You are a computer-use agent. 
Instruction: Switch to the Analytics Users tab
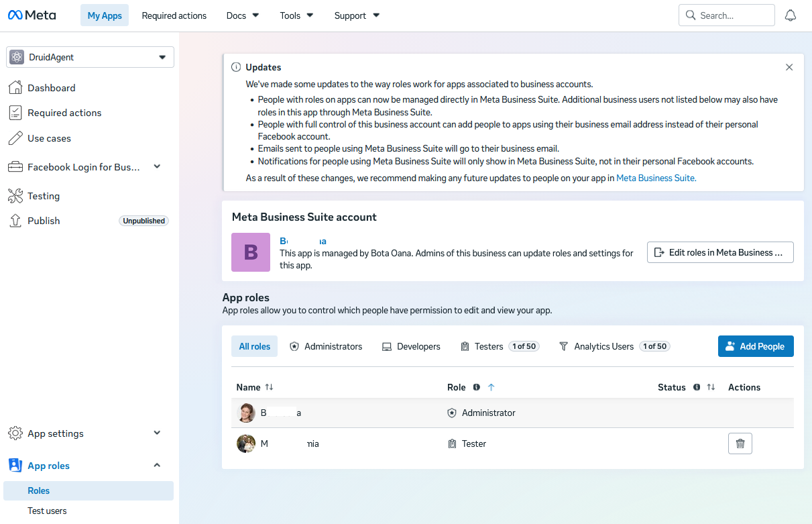(x=615, y=346)
